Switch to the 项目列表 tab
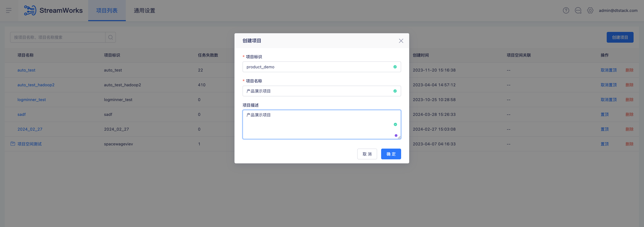The width and height of the screenshot is (644, 227). point(107,11)
